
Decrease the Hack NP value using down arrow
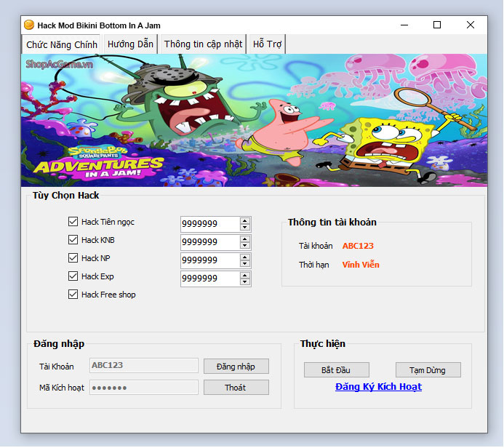coord(245,263)
